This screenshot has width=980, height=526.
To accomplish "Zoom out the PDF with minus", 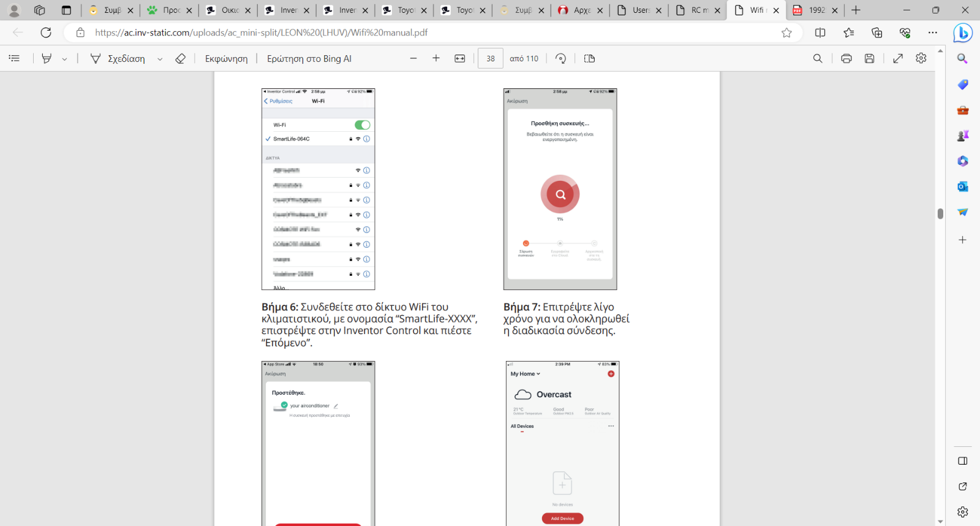I will (413, 58).
